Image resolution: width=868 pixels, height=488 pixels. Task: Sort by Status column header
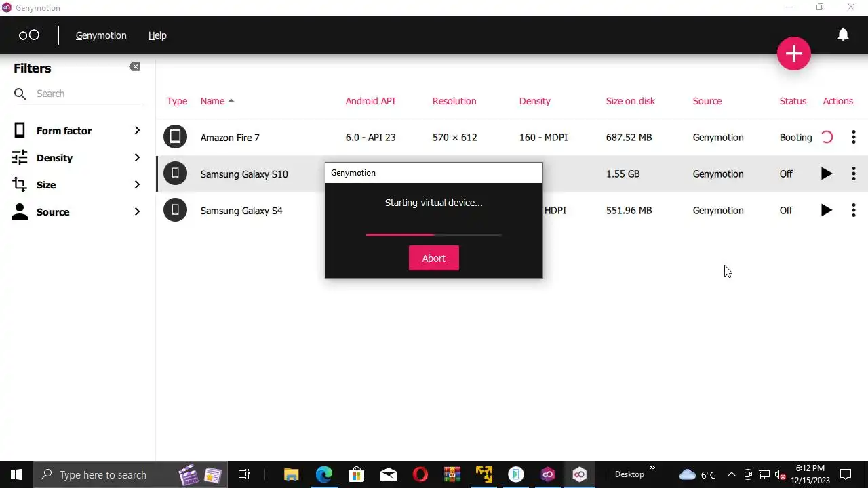pos(793,101)
